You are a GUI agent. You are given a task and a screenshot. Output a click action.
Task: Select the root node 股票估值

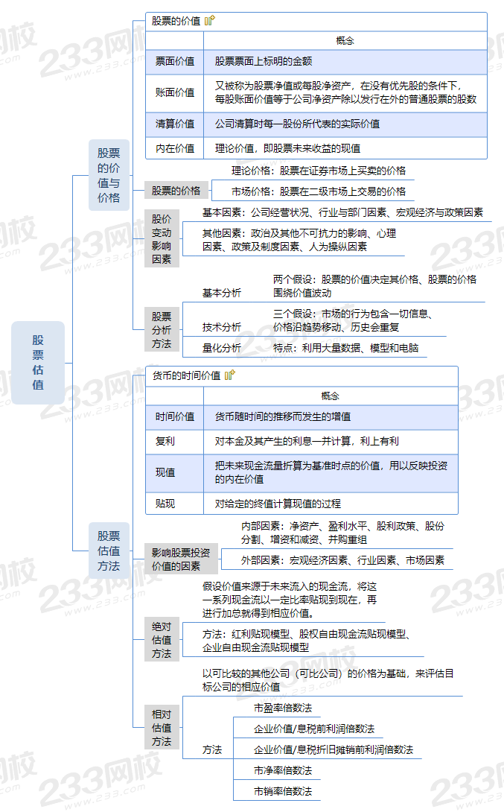(x=38, y=363)
